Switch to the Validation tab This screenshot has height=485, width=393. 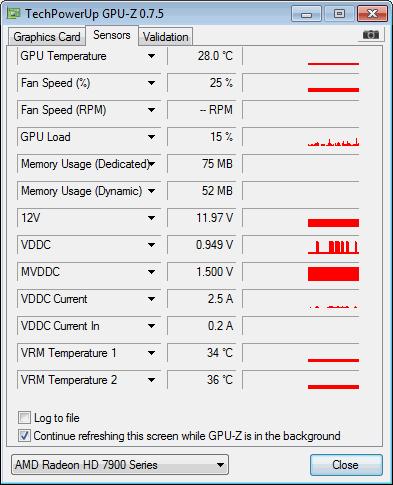click(166, 37)
